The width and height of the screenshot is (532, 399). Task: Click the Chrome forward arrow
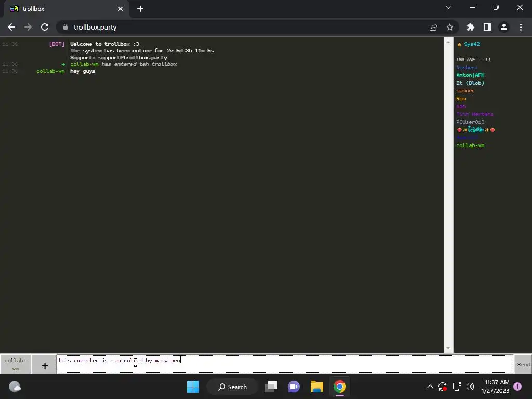(x=28, y=27)
